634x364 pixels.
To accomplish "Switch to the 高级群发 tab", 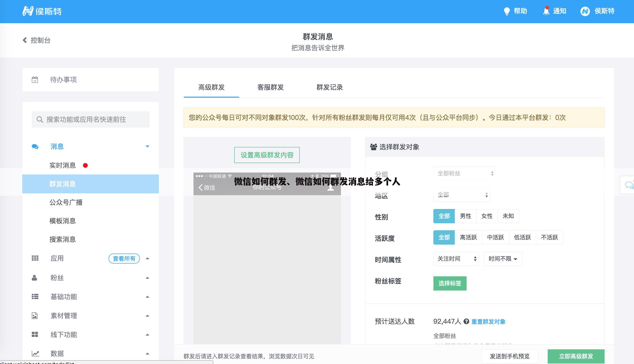I will click(211, 87).
